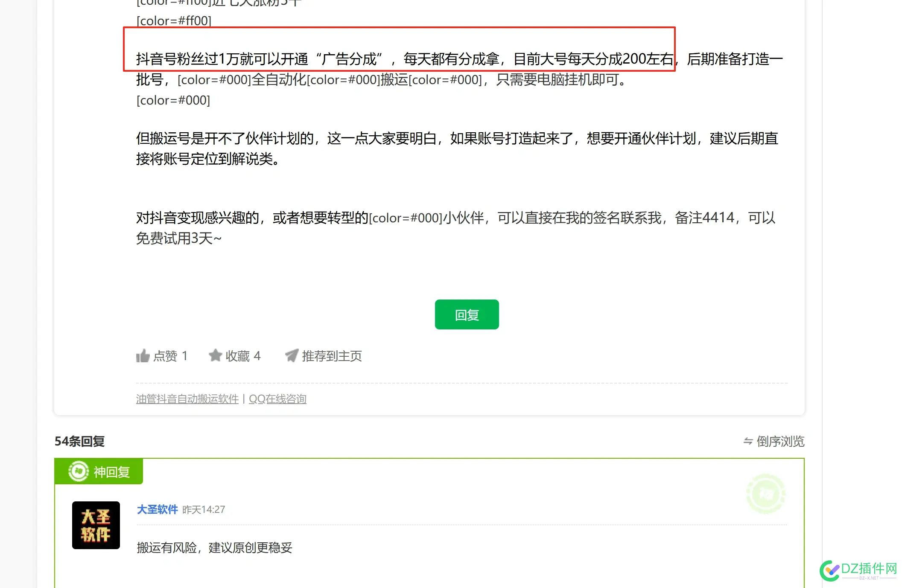
Task: Click the favorite count number 4
Action: (257, 355)
